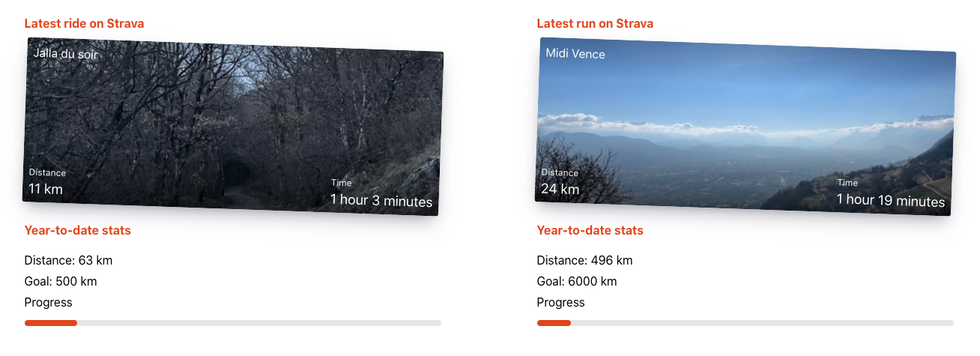Screen dimensions: 980x356
Task: Click the run time '1 hour 19 minutes'
Action: [891, 201]
